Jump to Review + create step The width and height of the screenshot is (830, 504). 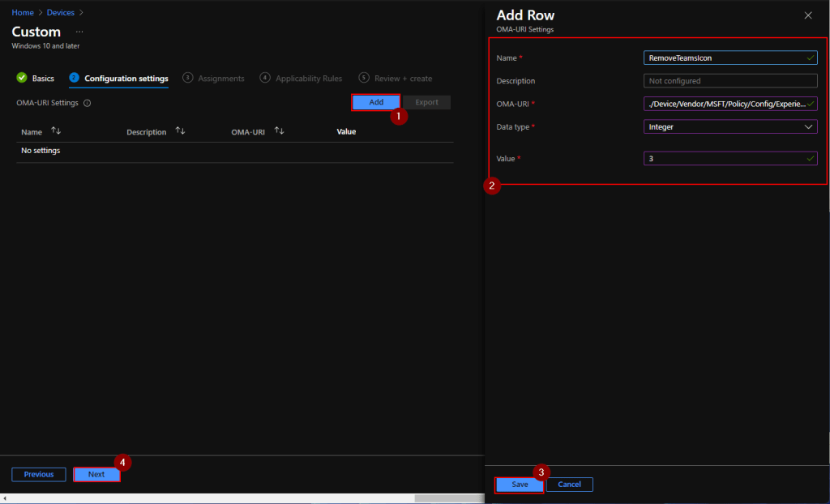click(403, 79)
